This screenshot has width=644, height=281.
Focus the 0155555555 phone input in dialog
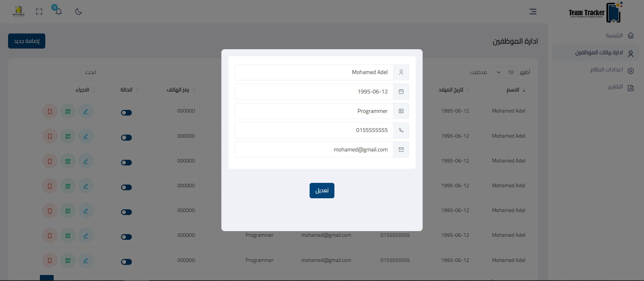[314, 130]
